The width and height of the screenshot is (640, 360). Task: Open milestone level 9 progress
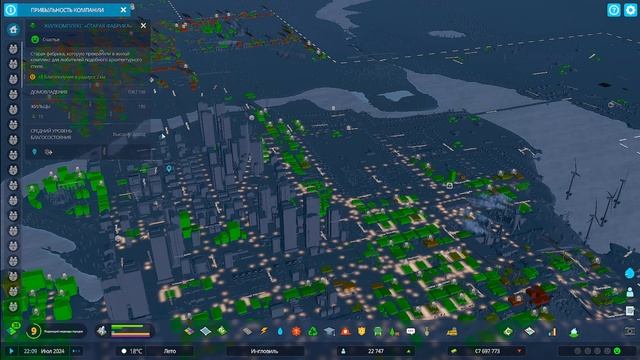pyautogui.click(x=34, y=331)
